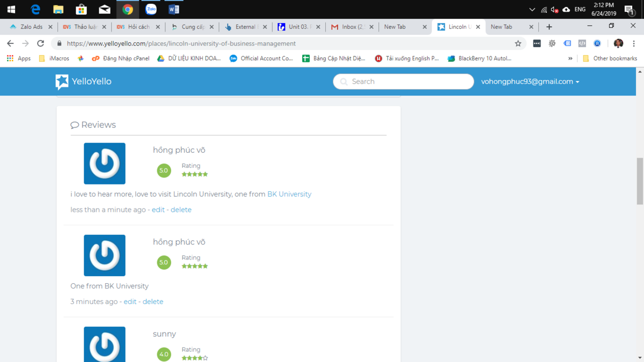Click the sunny reviewer name
Viewport: 644px width, 362px height.
click(x=164, y=334)
